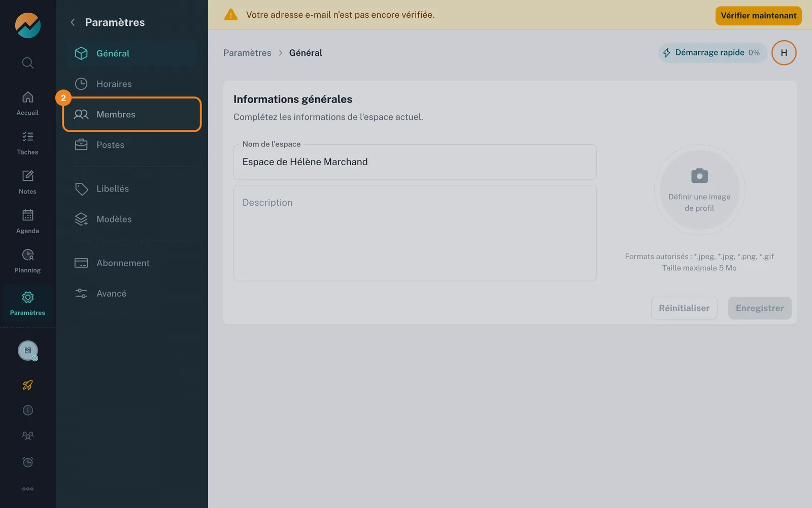This screenshot has height=508, width=812.
Task: Click the community people icon
Action: (x=28, y=436)
